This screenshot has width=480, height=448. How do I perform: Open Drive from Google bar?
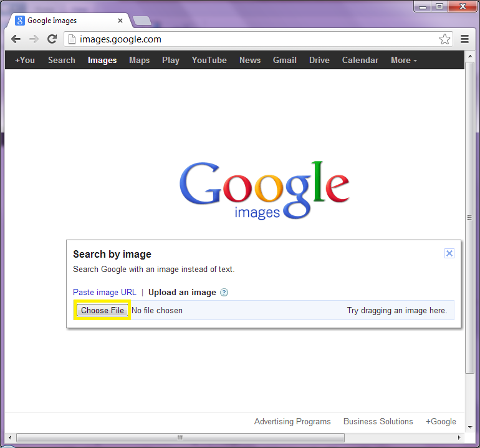click(319, 60)
